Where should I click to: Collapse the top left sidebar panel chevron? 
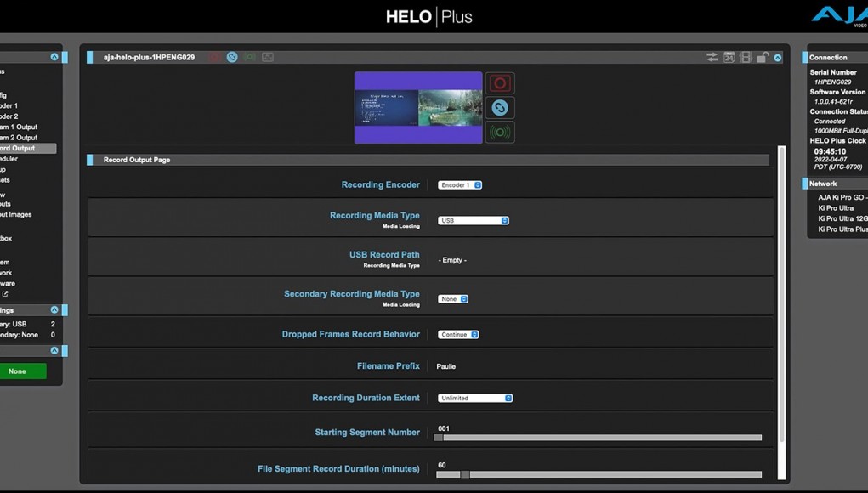pyautogui.click(x=54, y=57)
